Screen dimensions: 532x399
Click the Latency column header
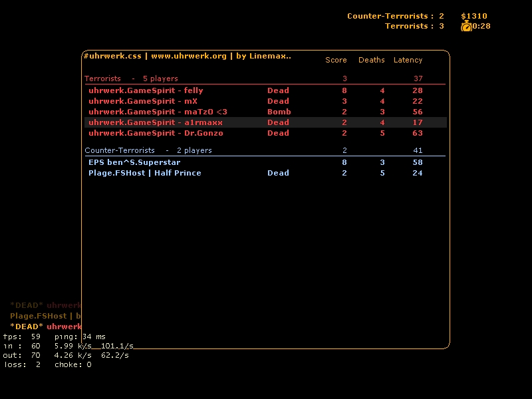click(x=408, y=60)
